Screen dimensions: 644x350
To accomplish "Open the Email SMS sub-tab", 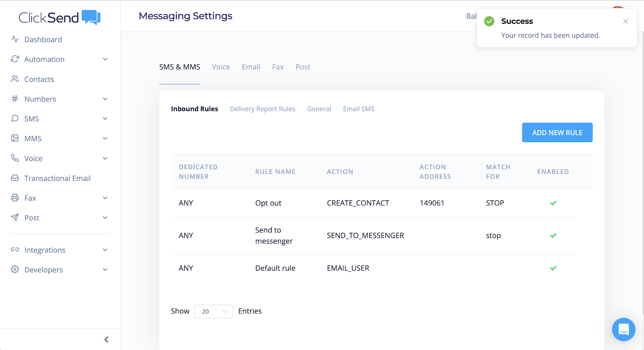I will pos(359,109).
